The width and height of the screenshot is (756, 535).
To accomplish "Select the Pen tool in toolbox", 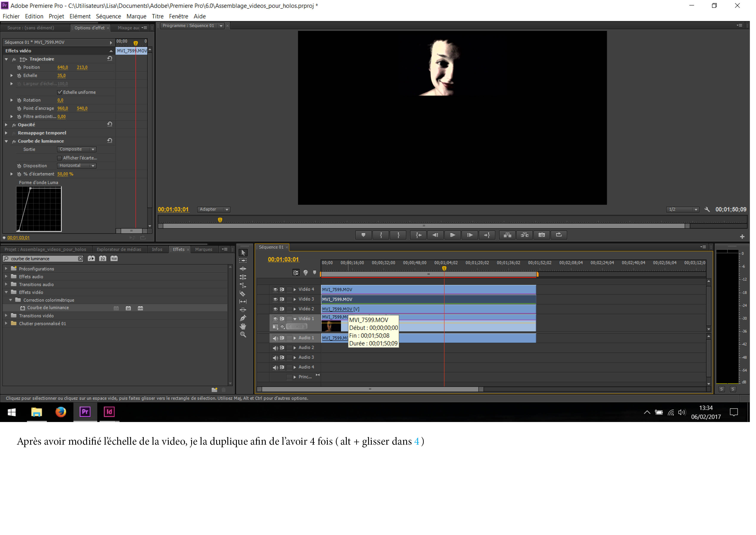I will [x=243, y=318].
